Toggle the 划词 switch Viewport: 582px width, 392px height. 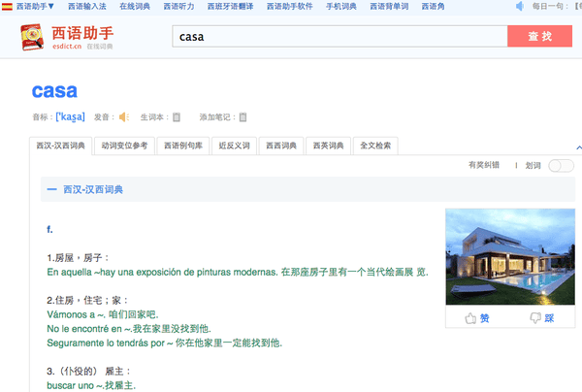tap(560, 166)
